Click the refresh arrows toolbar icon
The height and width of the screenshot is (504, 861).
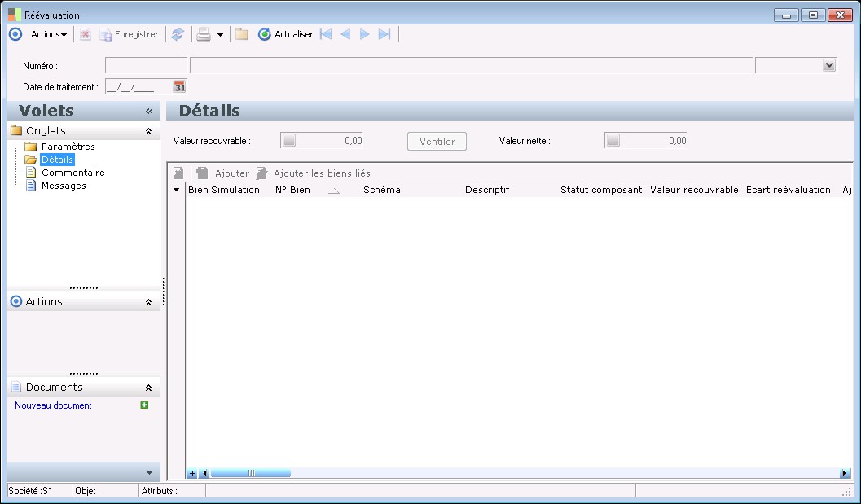click(x=177, y=34)
